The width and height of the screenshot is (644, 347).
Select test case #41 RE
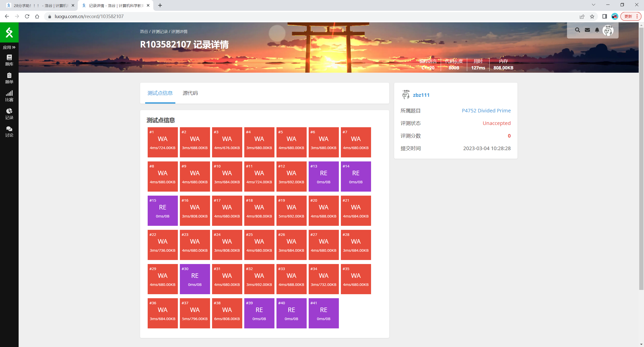click(324, 313)
